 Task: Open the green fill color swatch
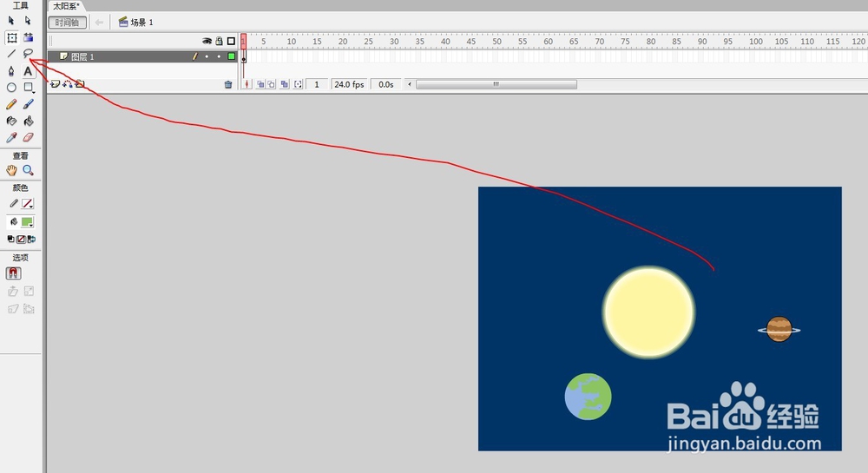27,222
